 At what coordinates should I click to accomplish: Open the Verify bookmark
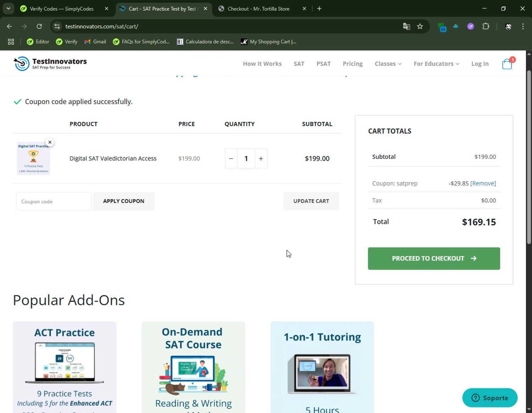pyautogui.click(x=67, y=41)
